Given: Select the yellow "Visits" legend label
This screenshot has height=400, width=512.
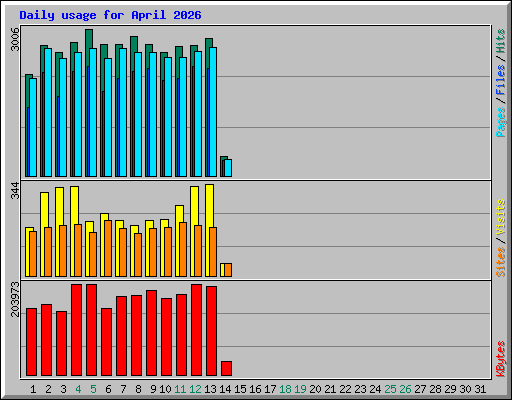Looking at the screenshot, I should (501, 218).
